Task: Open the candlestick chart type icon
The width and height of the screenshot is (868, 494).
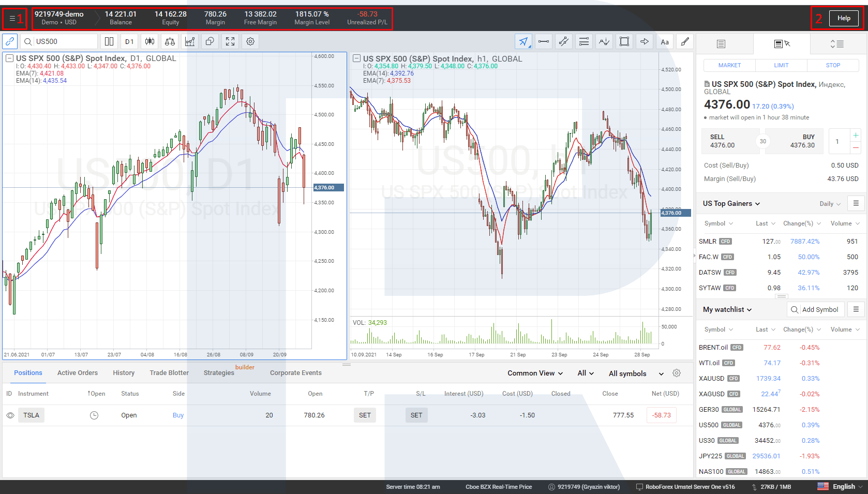Action: click(x=149, y=41)
